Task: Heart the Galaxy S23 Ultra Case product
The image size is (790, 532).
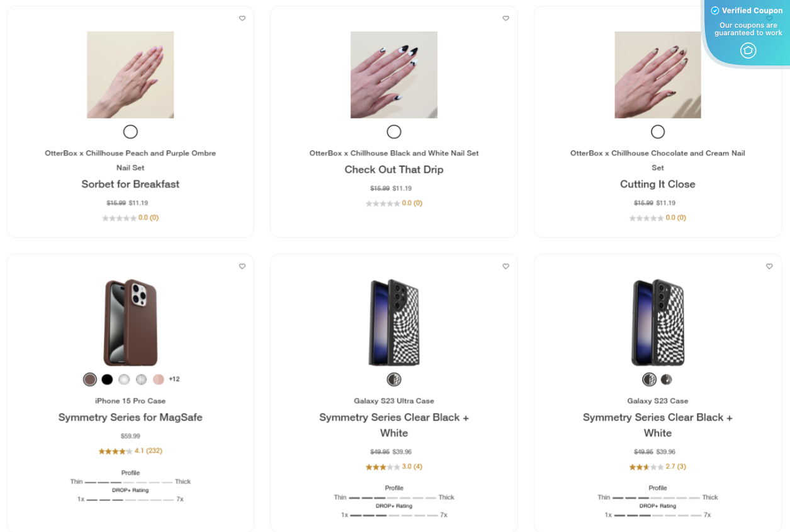Action: [505, 266]
